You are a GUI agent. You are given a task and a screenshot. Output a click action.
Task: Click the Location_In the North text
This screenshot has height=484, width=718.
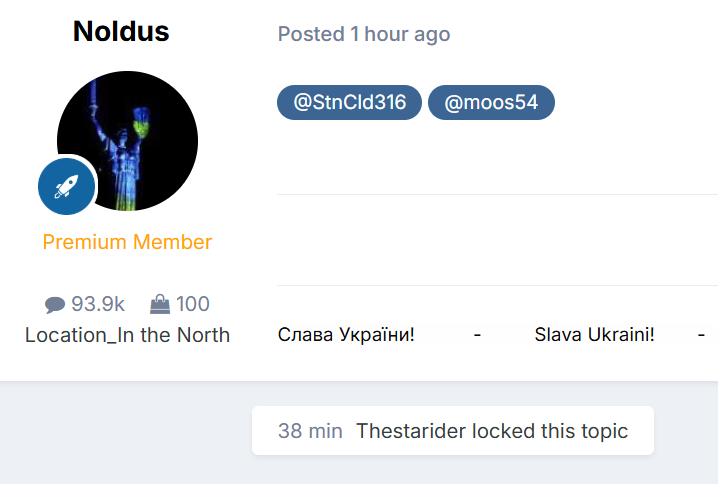click(x=127, y=335)
